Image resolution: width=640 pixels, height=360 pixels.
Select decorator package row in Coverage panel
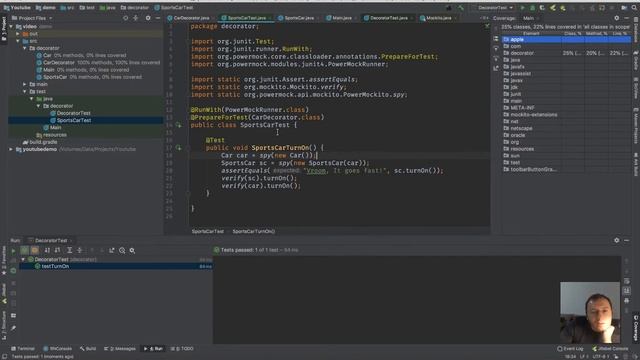567,53
